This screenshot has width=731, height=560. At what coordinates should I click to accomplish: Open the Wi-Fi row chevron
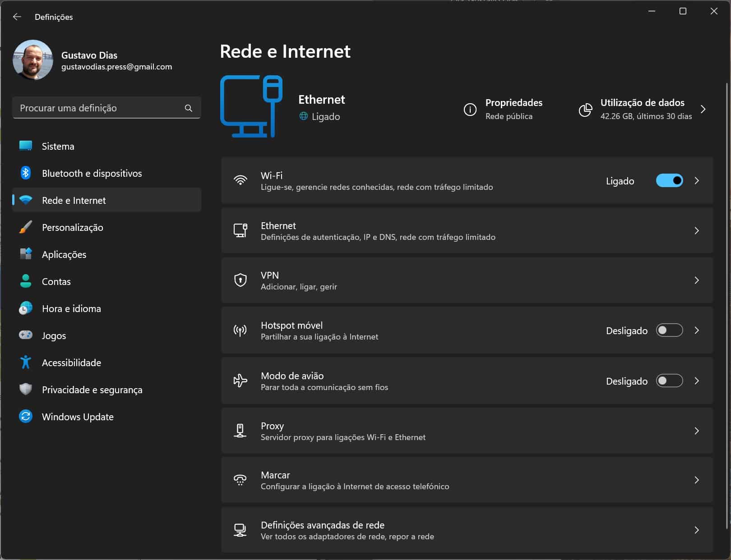pos(697,181)
